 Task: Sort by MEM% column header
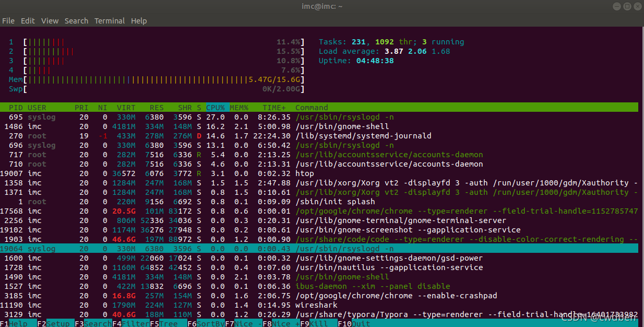[239, 108]
